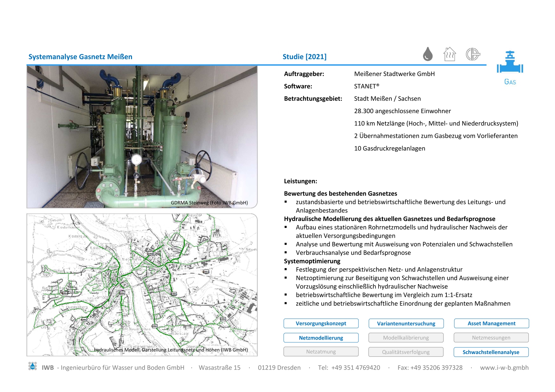Click the water drop icon
Viewport: 555px width, 392px height.
427,54
